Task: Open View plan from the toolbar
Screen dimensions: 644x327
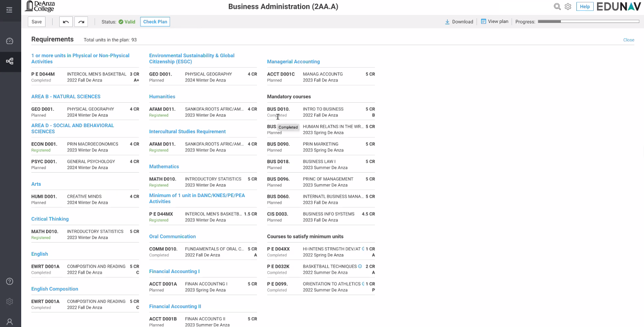Action: pos(494,22)
